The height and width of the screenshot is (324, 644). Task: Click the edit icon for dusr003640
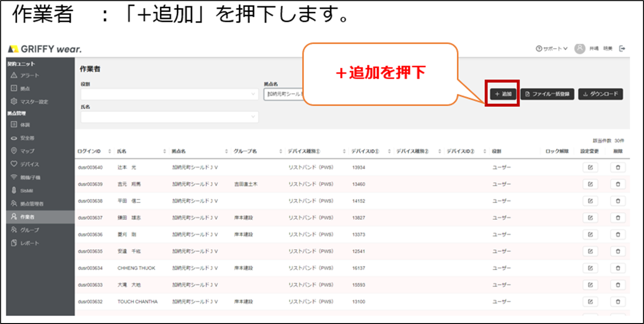590,168
